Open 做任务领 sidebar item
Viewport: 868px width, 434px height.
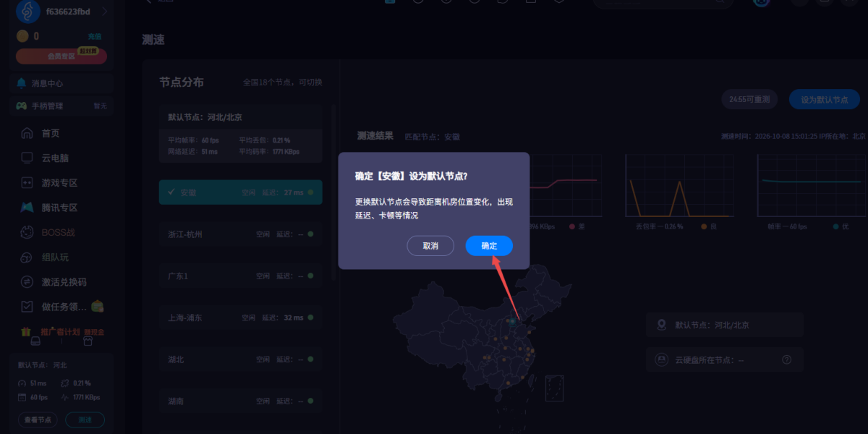[x=62, y=307]
